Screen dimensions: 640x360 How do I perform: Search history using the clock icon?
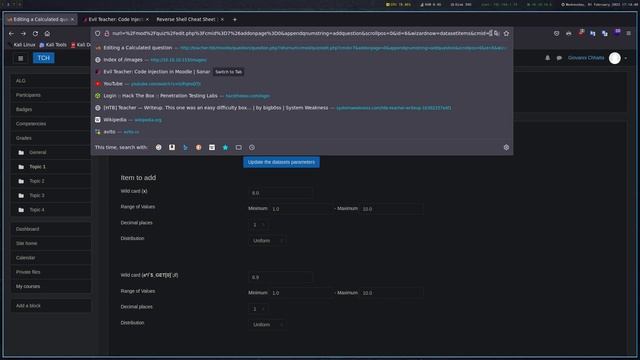[252, 147]
